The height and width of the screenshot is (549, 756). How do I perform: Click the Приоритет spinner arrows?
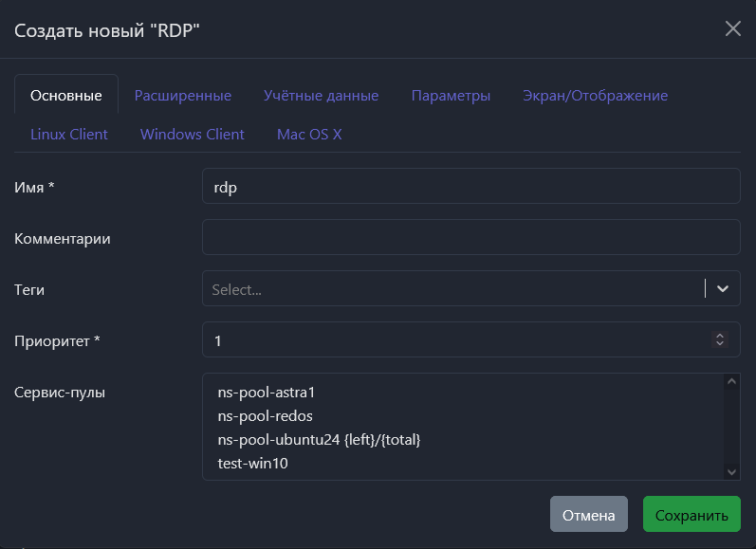point(720,339)
